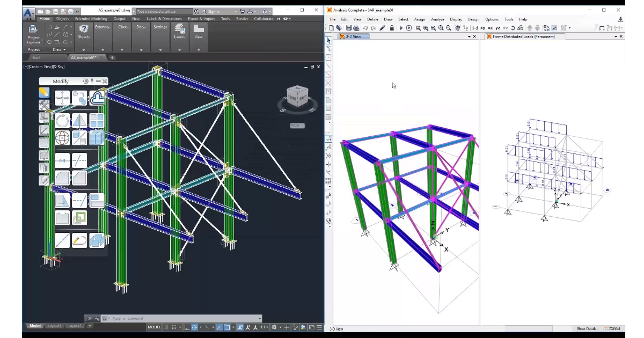Image resolution: width=644 pixels, height=338 pixels.
Task: Select the Pan hand tool in SAP2000
Action: pos(458,28)
